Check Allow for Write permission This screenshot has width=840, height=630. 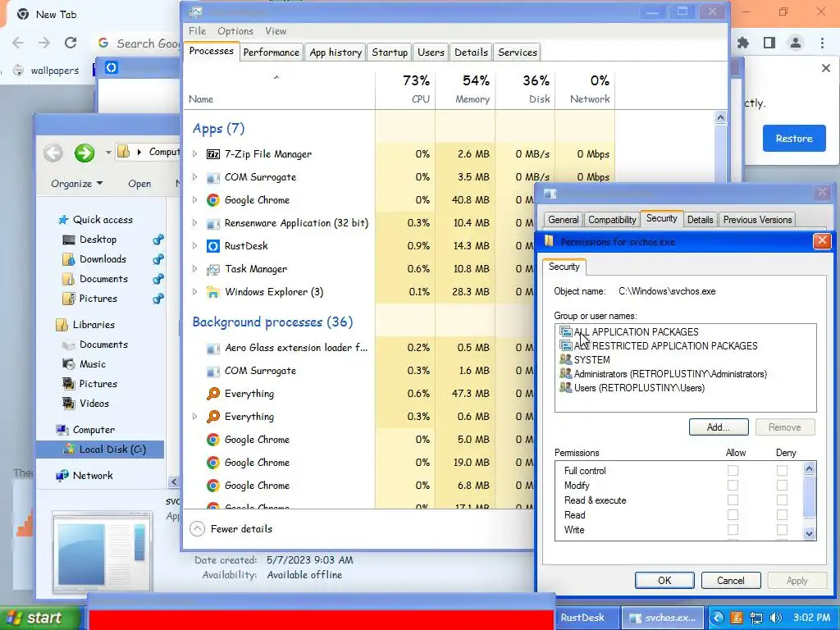(733, 529)
